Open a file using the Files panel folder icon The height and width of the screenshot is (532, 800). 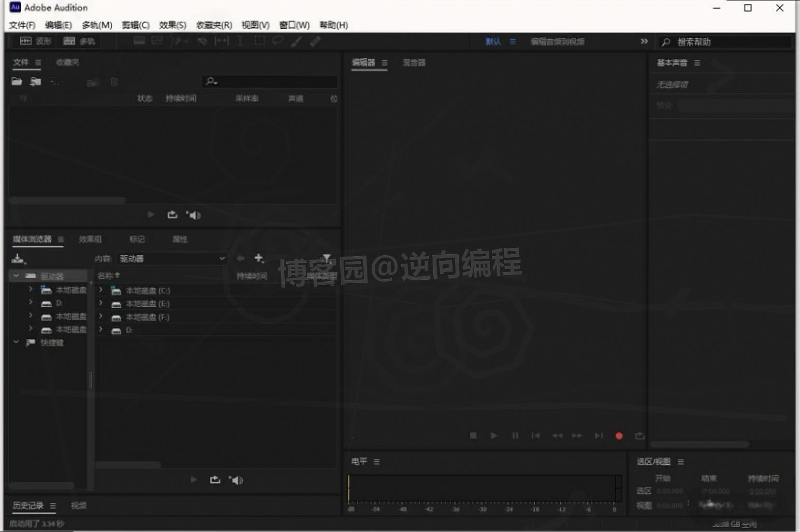pyautogui.click(x=16, y=81)
